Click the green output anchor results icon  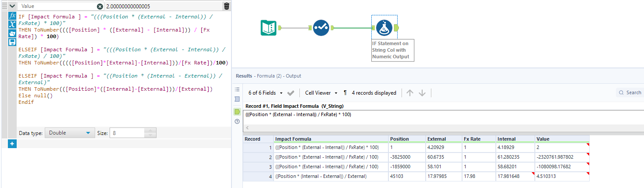coord(237,112)
